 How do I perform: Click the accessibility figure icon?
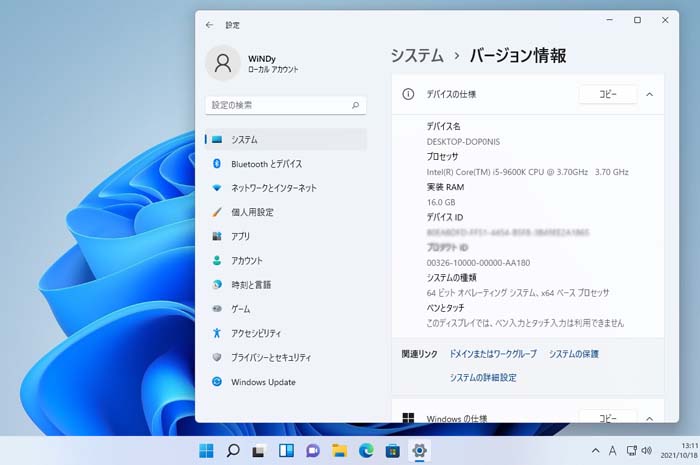[x=217, y=333]
